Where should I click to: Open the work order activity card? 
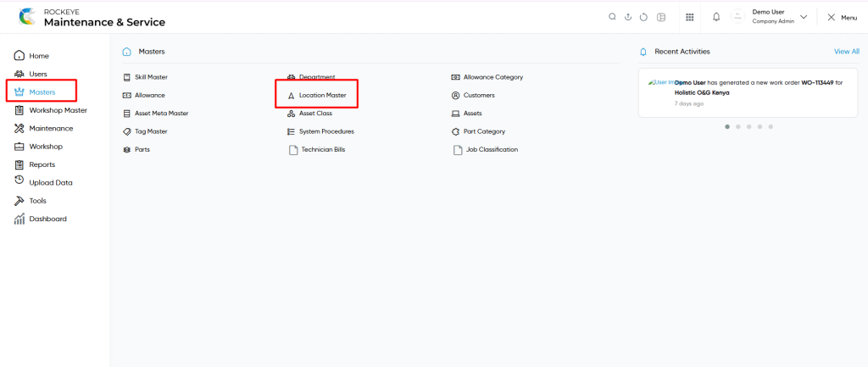tap(748, 93)
